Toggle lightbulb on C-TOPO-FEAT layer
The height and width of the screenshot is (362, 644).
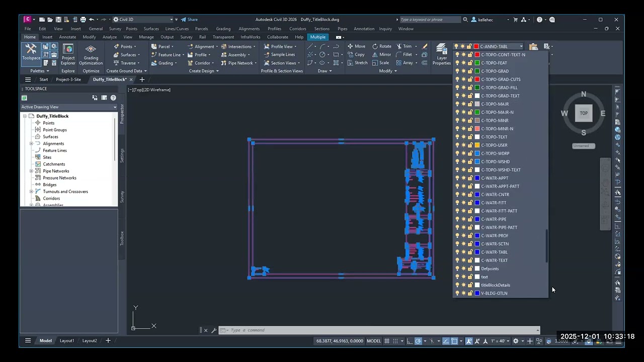click(457, 63)
